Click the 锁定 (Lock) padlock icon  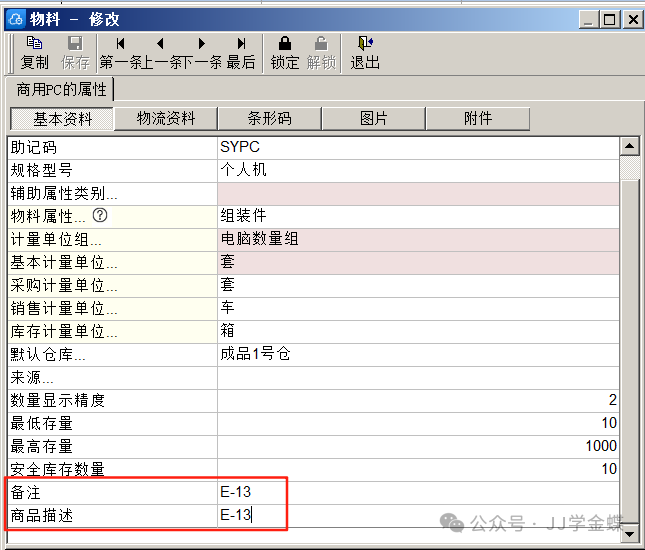(x=285, y=52)
